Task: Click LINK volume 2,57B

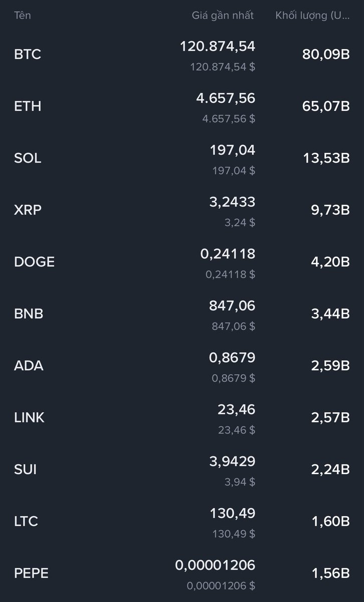Action: click(330, 418)
